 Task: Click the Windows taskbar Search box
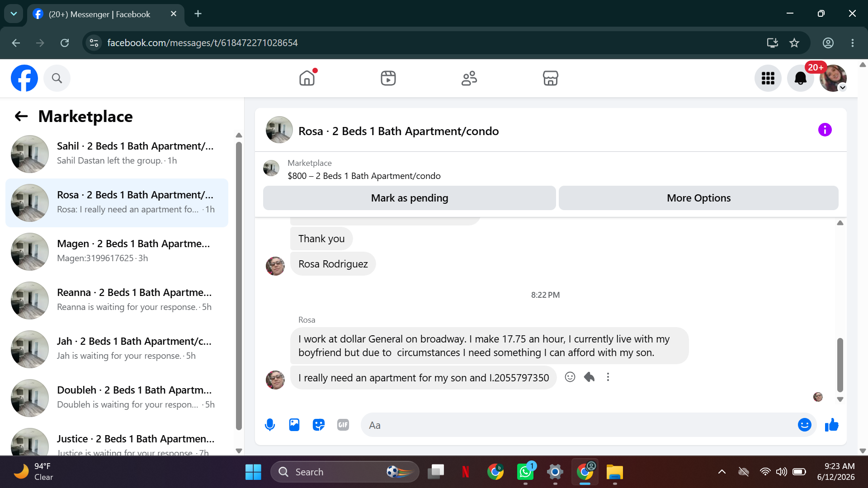click(344, 472)
